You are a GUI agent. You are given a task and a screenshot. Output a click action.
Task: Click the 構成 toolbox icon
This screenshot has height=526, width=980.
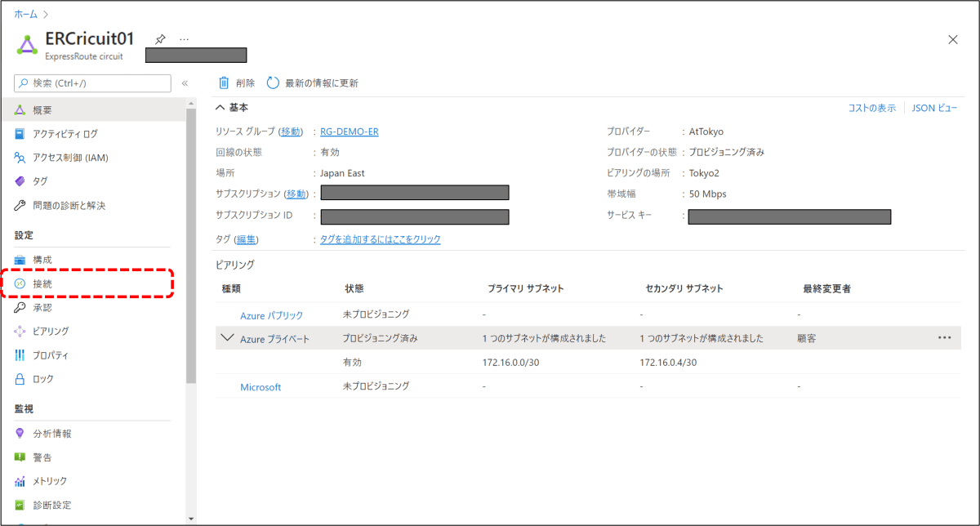click(20, 260)
